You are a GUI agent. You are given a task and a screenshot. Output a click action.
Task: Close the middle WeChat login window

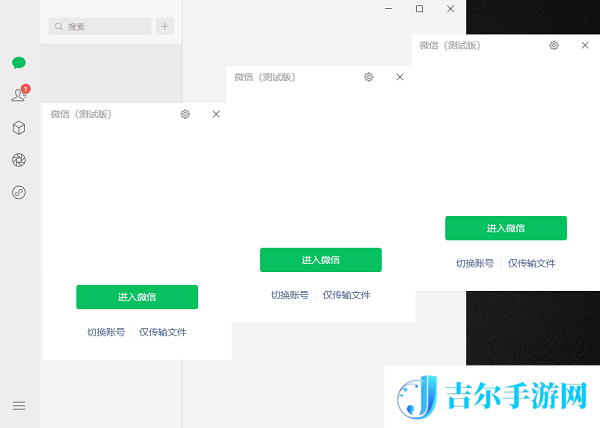pos(400,77)
